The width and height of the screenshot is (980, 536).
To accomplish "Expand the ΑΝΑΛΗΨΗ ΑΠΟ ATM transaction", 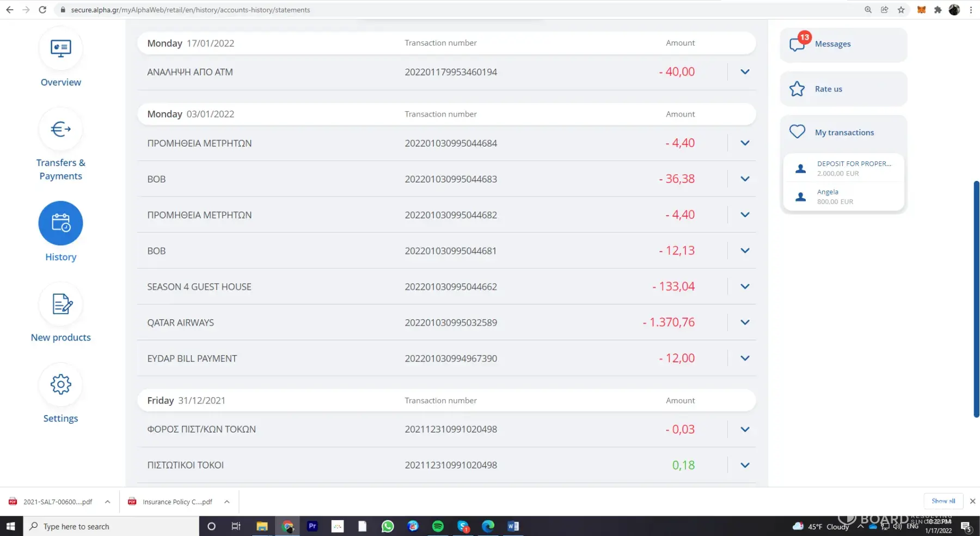I will tap(745, 72).
